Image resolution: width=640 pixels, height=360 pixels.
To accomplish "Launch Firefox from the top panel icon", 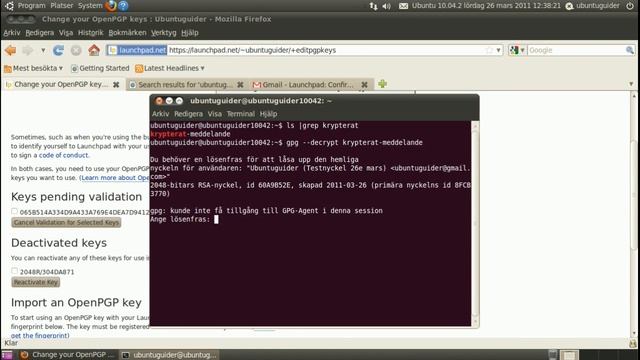I will click(111, 6).
